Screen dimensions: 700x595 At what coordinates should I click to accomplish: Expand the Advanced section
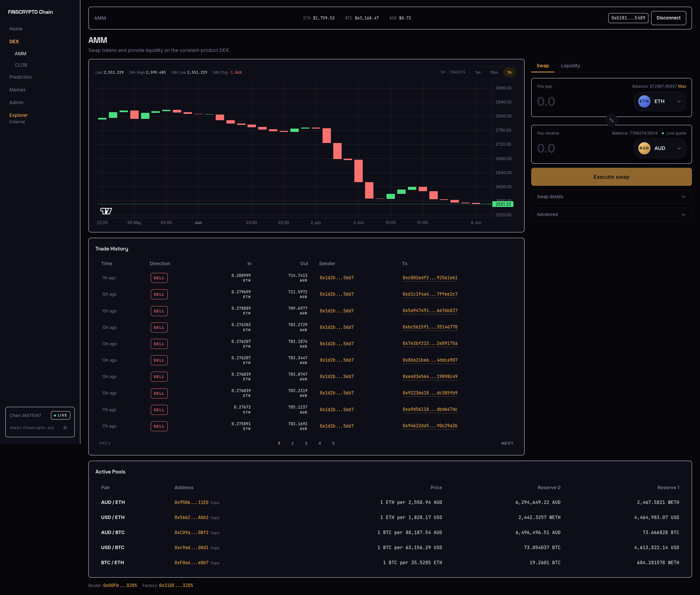611,215
